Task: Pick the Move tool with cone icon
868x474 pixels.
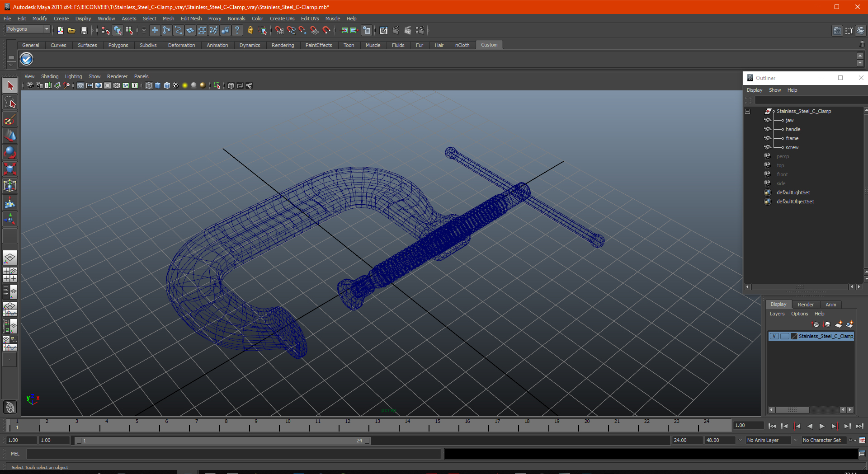Action: [10, 136]
